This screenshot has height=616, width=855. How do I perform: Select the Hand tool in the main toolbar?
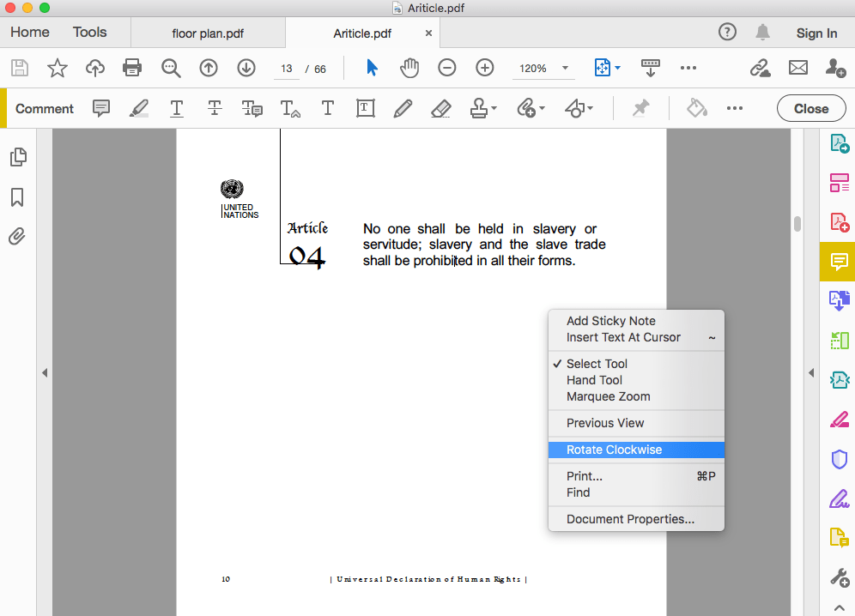click(x=409, y=69)
